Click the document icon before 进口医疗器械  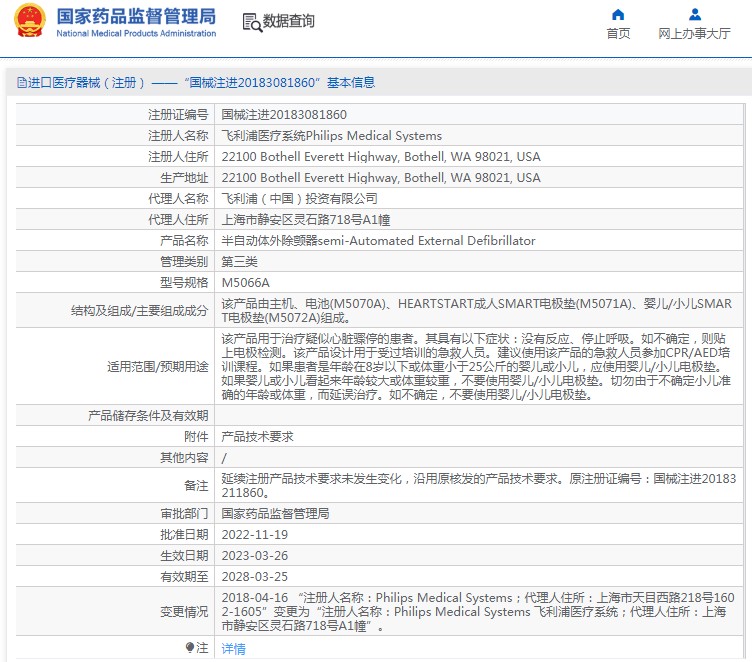tap(22, 83)
